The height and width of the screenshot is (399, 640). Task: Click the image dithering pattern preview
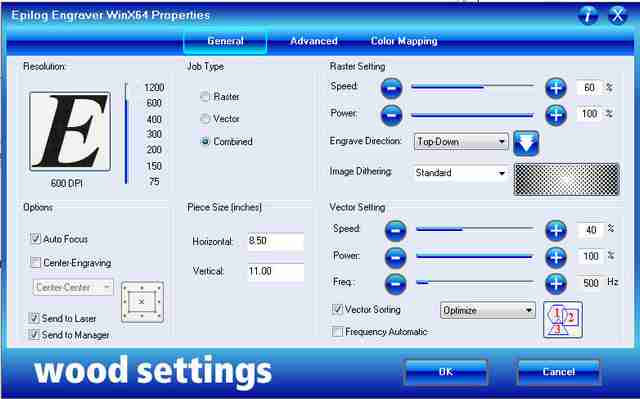tap(567, 179)
